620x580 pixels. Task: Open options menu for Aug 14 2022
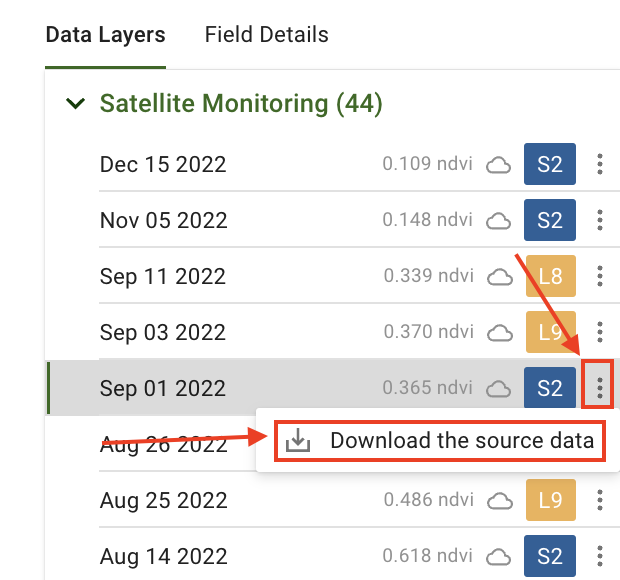tap(599, 556)
